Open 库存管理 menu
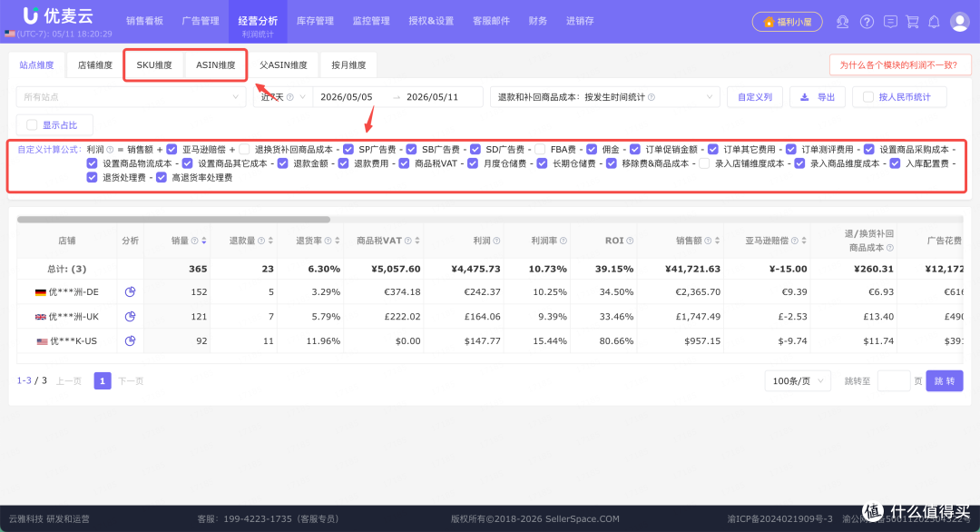This screenshot has width=980, height=532. 315,21
